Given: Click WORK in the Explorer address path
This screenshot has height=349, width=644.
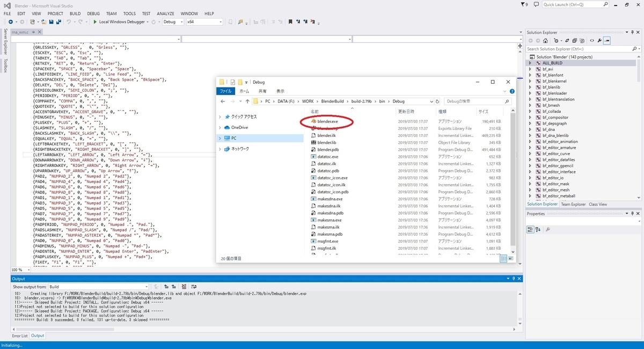Looking at the screenshot, I should [x=308, y=101].
